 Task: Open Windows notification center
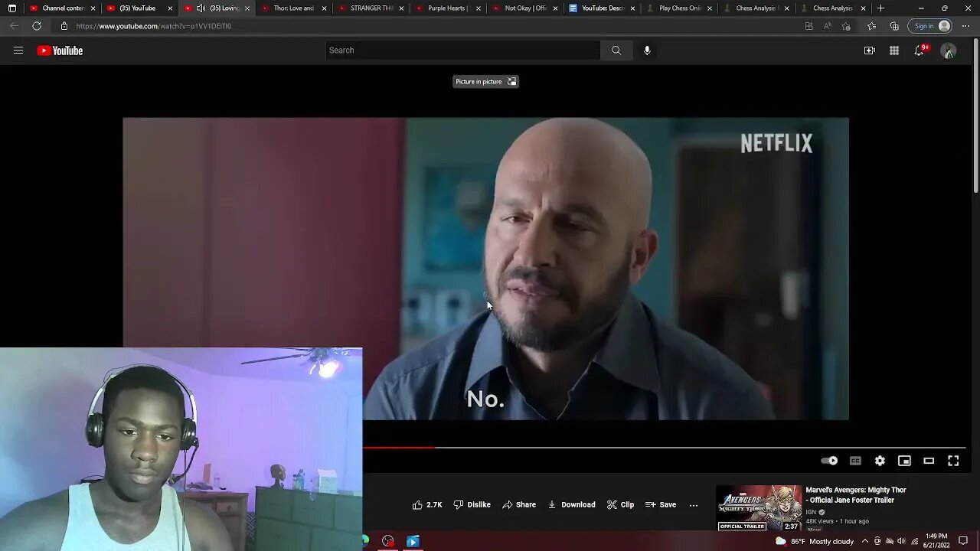click(x=963, y=542)
